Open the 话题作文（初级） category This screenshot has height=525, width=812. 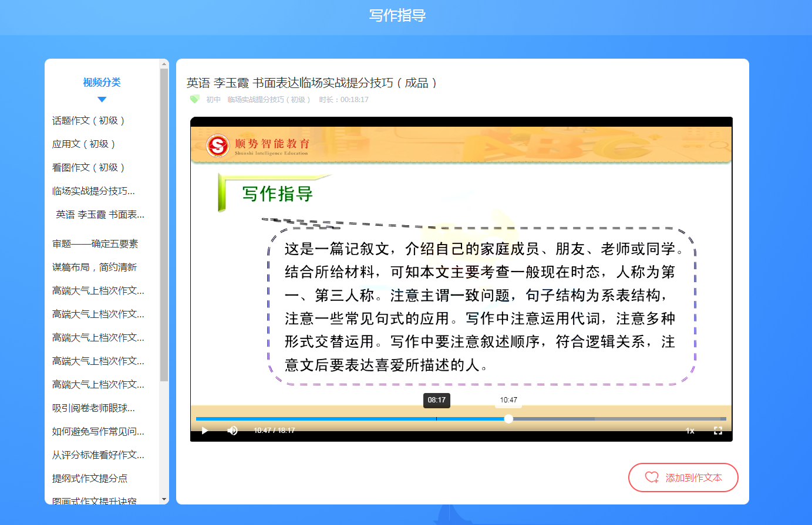[x=89, y=120]
